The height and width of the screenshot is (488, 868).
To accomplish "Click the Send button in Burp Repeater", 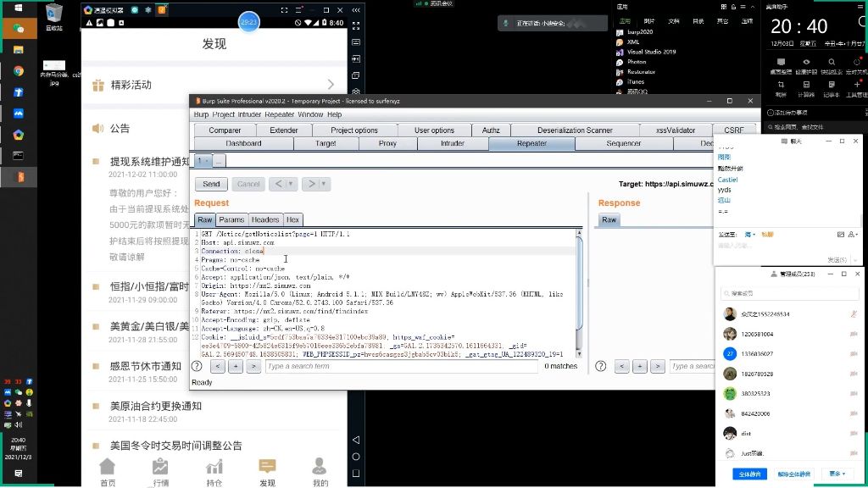I will [211, 184].
